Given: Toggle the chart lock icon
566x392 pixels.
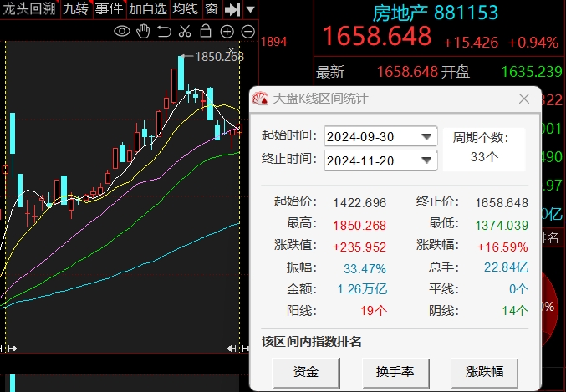Looking at the screenshot, I should click(206, 32).
